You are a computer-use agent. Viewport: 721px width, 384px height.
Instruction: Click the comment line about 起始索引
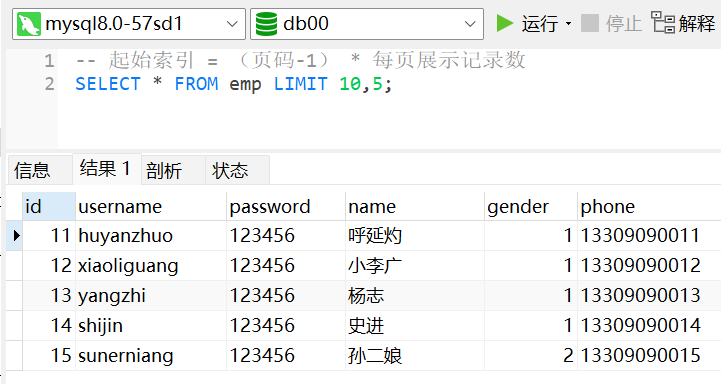click(300, 60)
